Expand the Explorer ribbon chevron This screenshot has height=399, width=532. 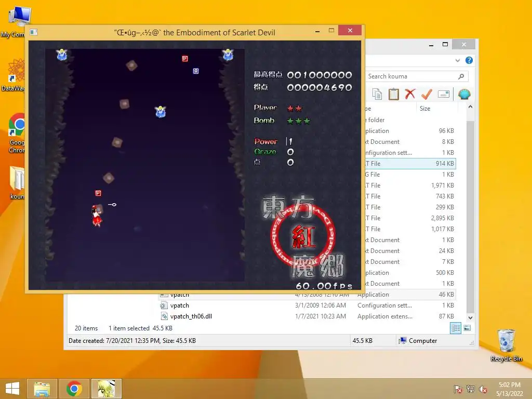(458, 60)
